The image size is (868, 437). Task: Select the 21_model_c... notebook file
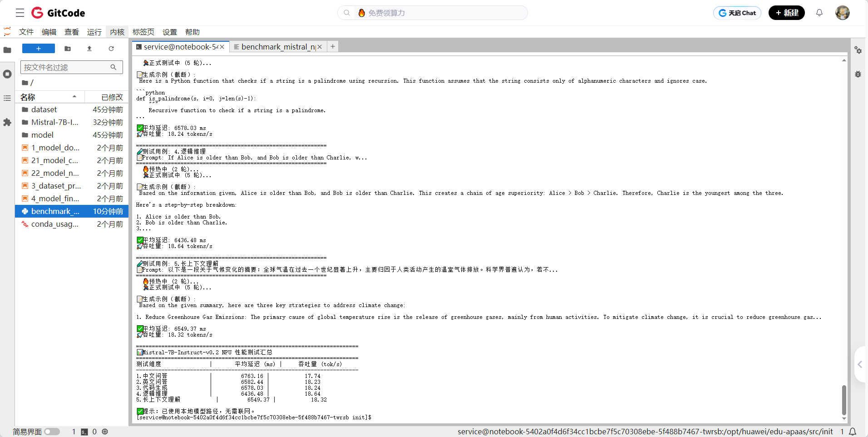[x=72, y=160]
